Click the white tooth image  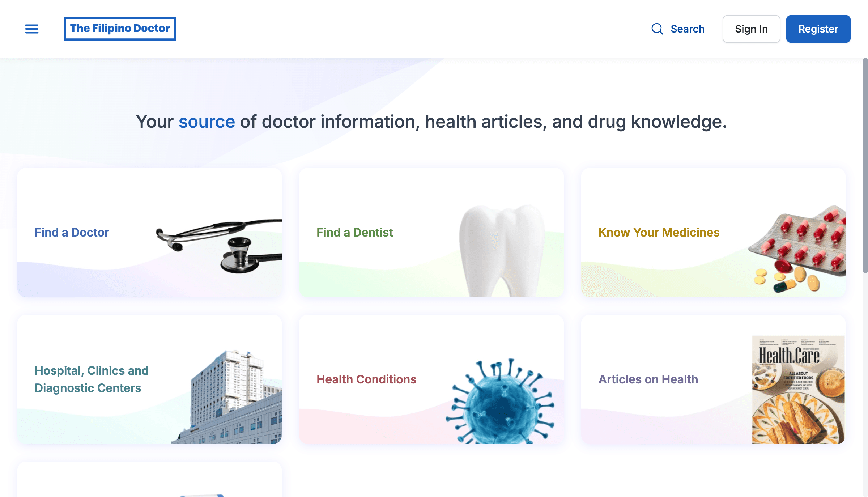(x=502, y=251)
